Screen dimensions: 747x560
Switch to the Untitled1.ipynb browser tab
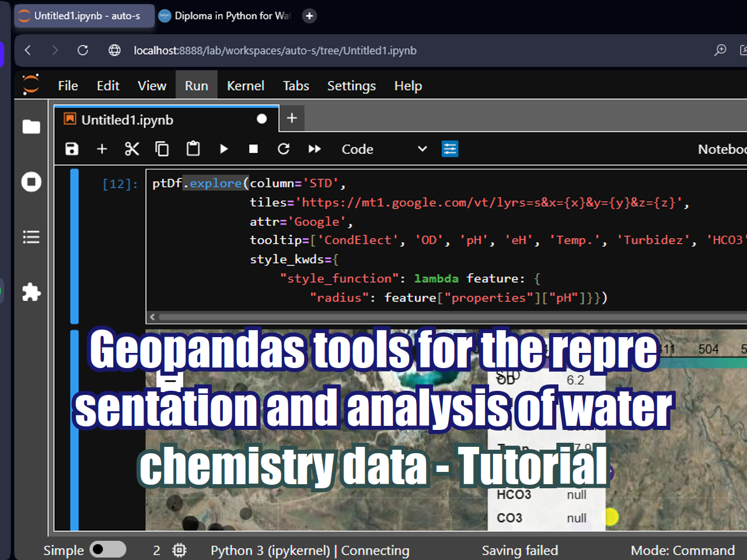pos(85,16)
